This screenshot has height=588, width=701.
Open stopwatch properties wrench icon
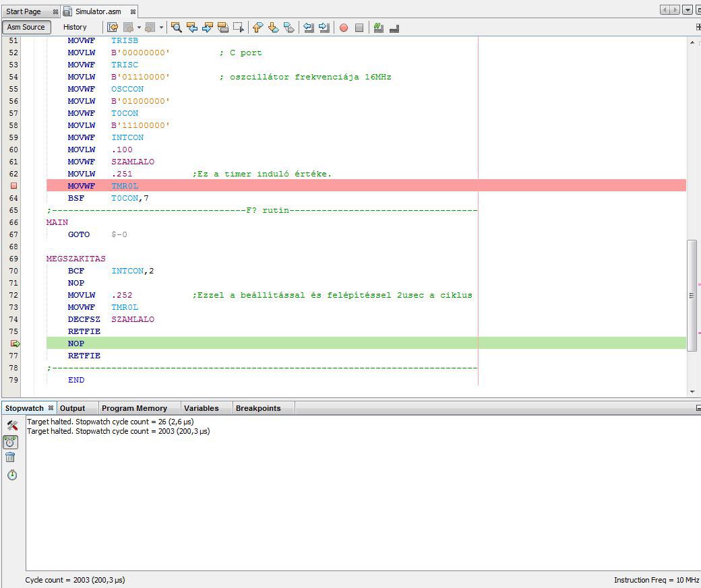(x=11, y=425)
